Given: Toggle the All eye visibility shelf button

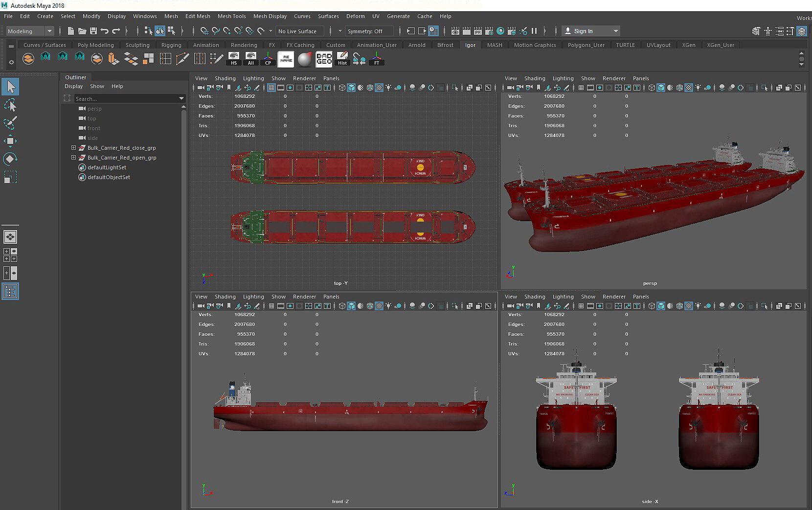Looking at the screenshot, I should tap(251, 59).
